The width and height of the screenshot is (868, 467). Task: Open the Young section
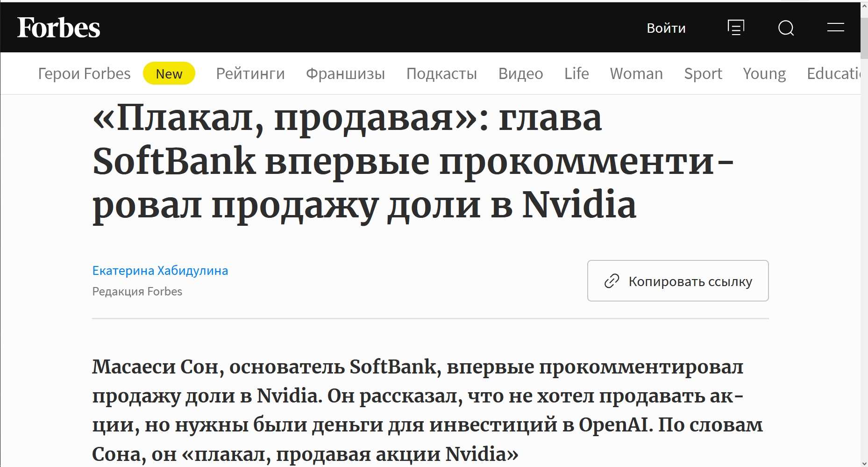tap(764, 73)
